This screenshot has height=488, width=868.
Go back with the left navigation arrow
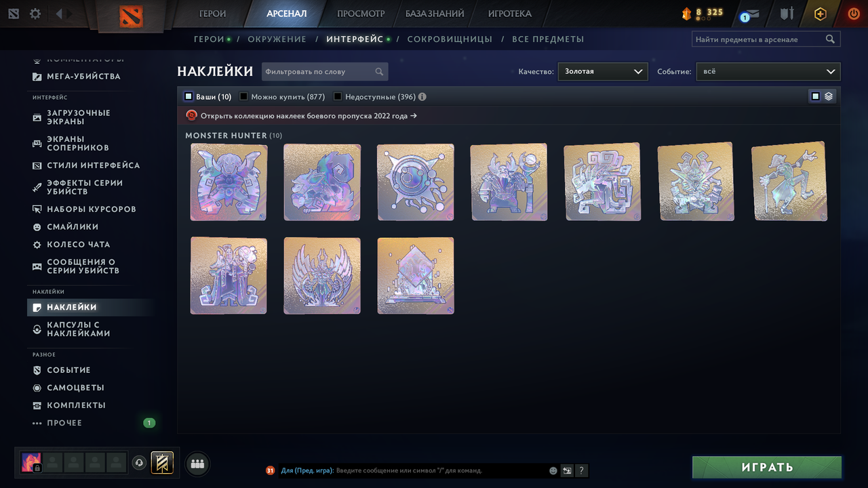tap(59, 14)
